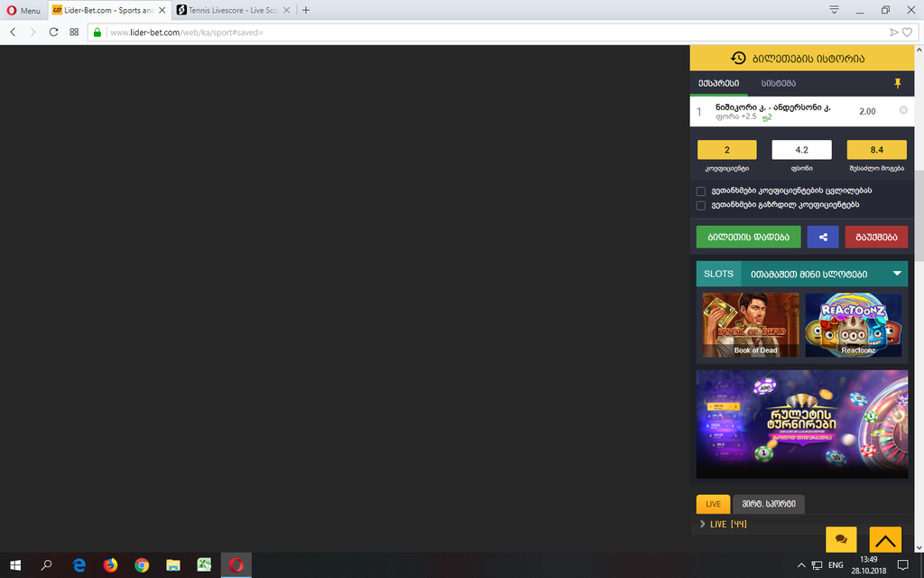Expand the LIVE [44] row
The image size is (924, 578).
click(x=802, y=524)
